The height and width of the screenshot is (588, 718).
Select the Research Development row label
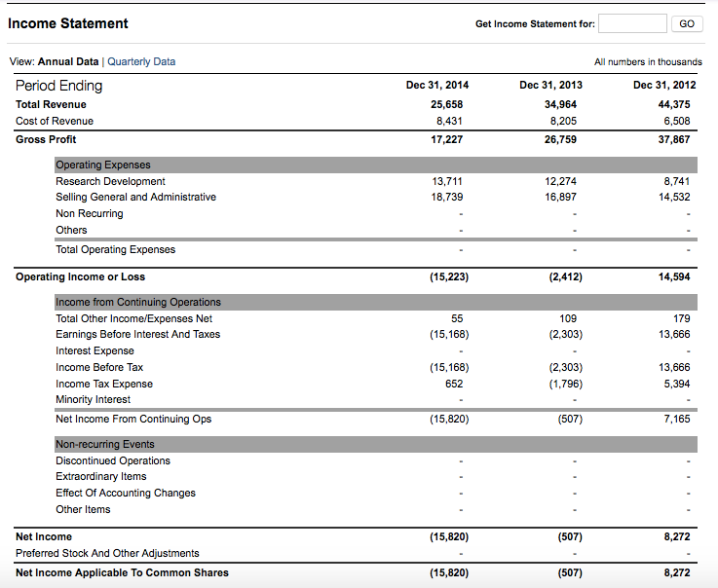(110, 181)
